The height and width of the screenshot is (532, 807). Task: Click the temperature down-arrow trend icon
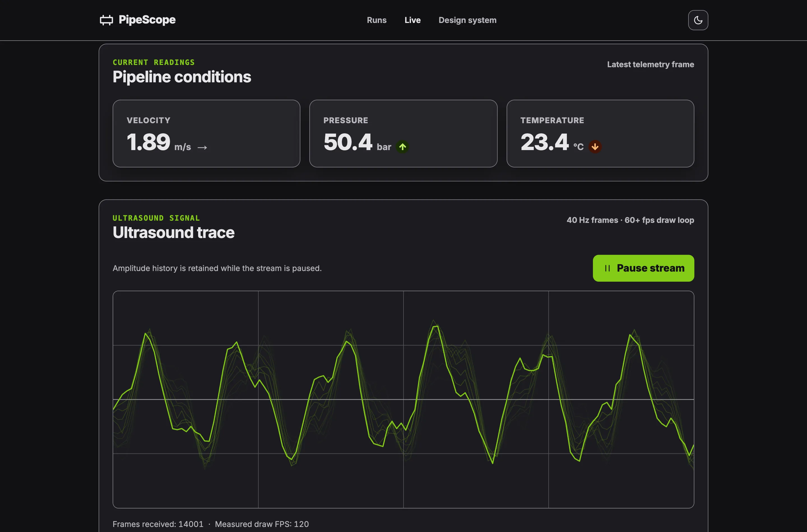coord(595,147)
